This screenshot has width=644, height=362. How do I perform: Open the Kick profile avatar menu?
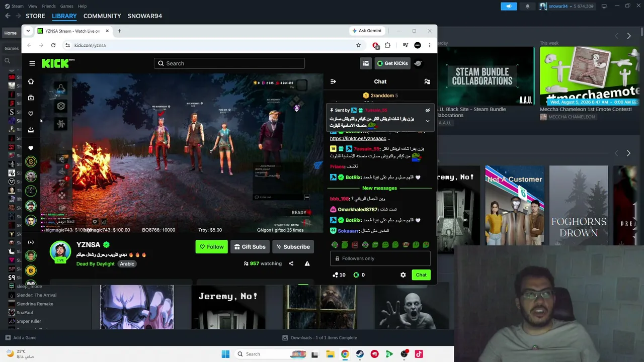point(418,63)
